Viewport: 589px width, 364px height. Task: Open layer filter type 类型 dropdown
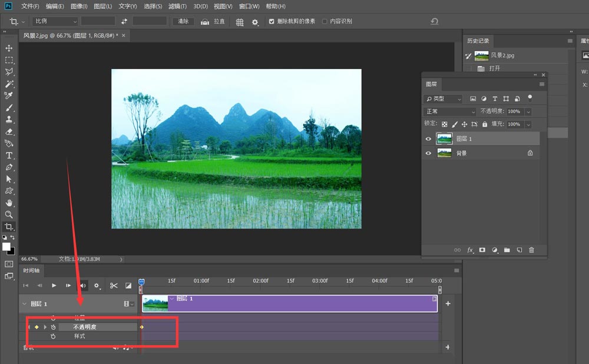coord(444,99)
